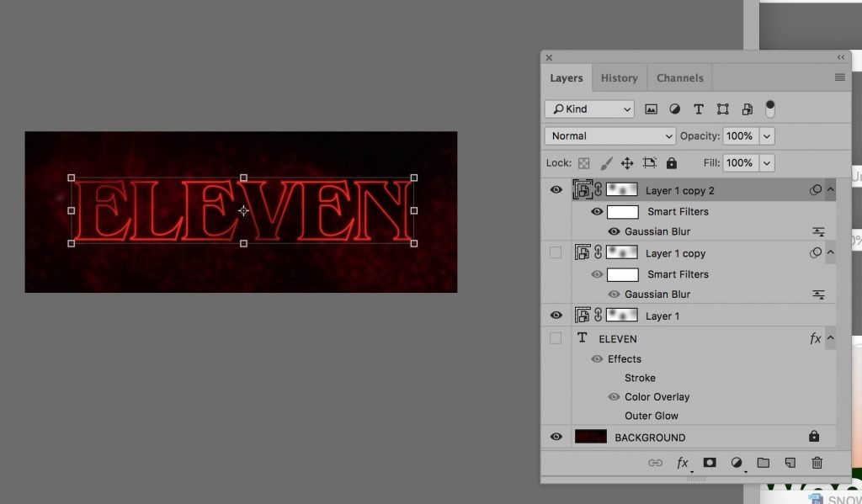Select the Color Overlay effect label
The height and width of the screenshot is (504, 862).
(657, 397)
